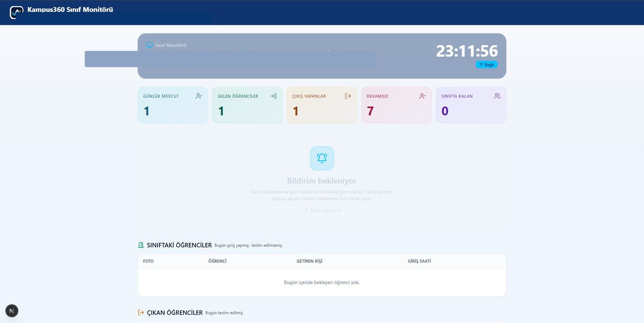Select the Günlük Mevcut card

173,105
